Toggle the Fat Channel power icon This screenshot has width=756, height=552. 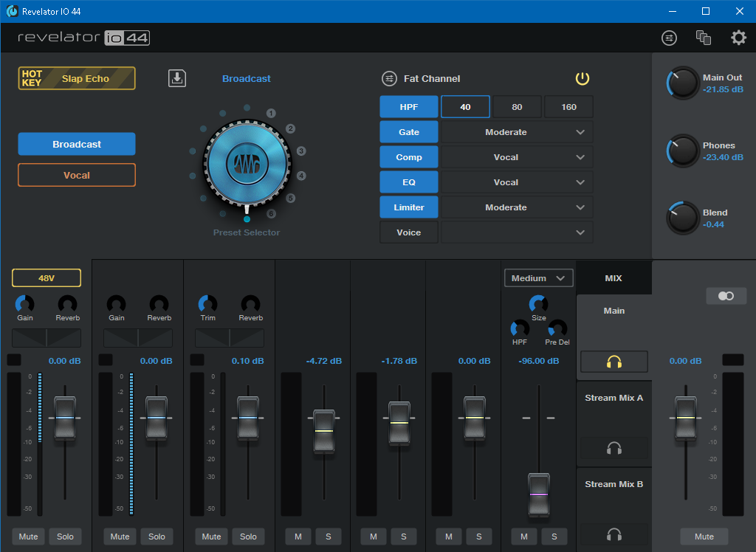coord(583,78)
